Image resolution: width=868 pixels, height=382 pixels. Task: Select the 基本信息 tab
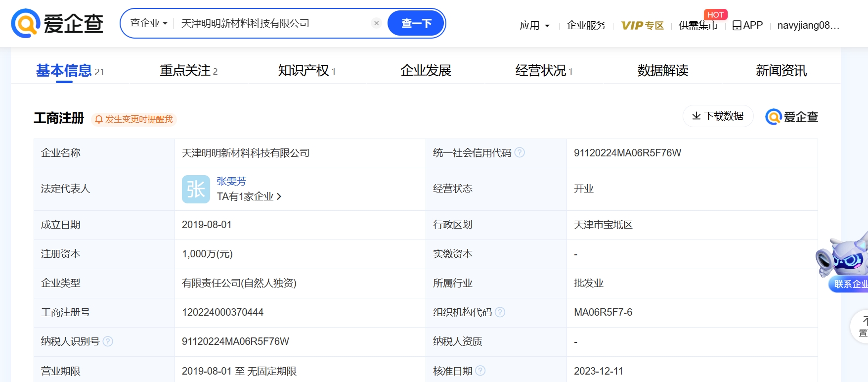[70, 71]
